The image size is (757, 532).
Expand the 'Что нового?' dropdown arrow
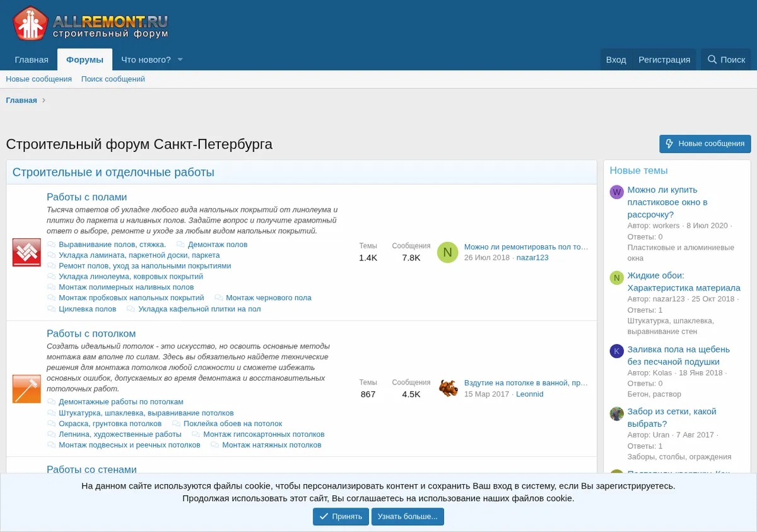pyautogui.click(x=180, y=60)
